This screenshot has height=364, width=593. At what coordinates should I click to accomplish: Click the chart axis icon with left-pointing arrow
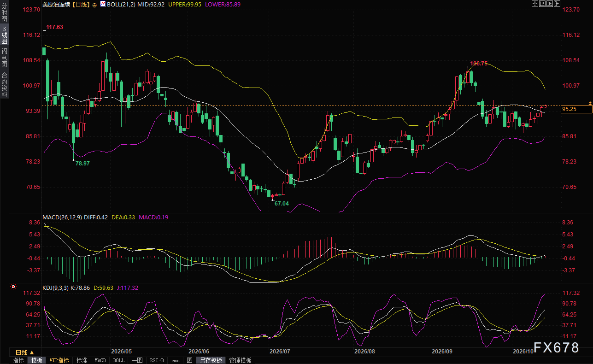point(542,4)
